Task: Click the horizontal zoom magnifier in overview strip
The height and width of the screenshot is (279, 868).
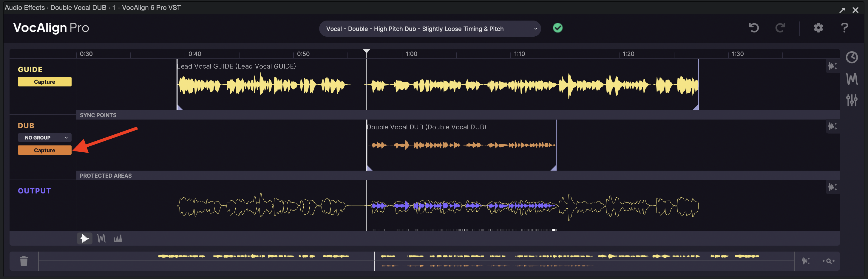Action: coord(828,261)
